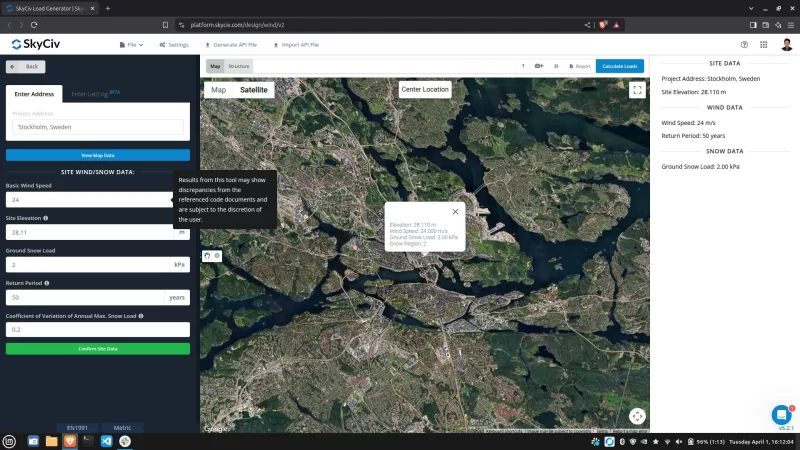Toggle fullscreen map view
Screen dimensions: 800x450
pyautogui.click(x=637, y=90)
